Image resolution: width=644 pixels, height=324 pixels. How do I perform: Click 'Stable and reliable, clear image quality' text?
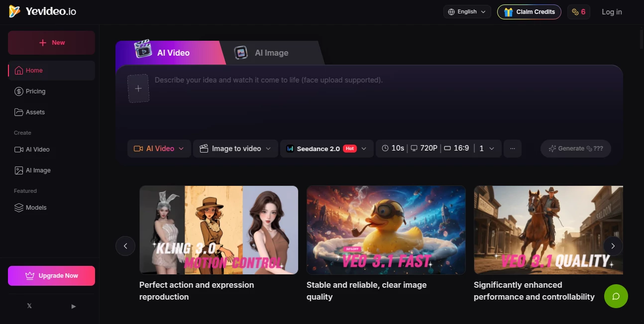(x=366, y=291)
